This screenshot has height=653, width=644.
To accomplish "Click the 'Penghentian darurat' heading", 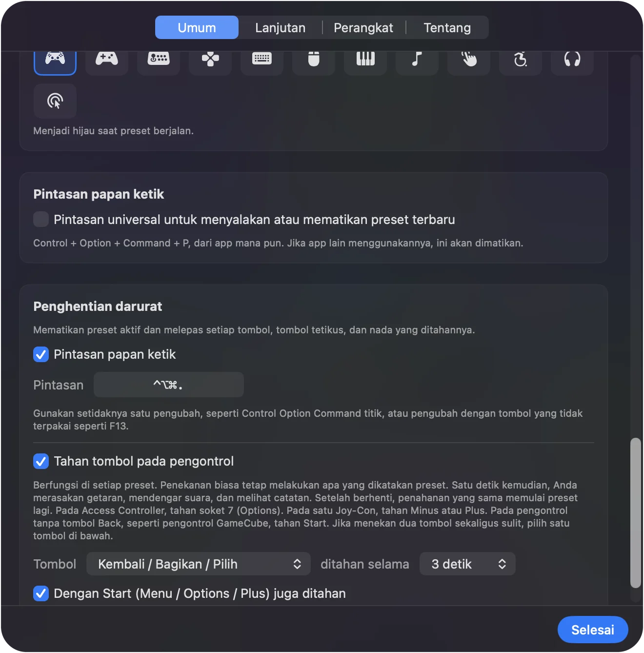I will coord(98,306).
